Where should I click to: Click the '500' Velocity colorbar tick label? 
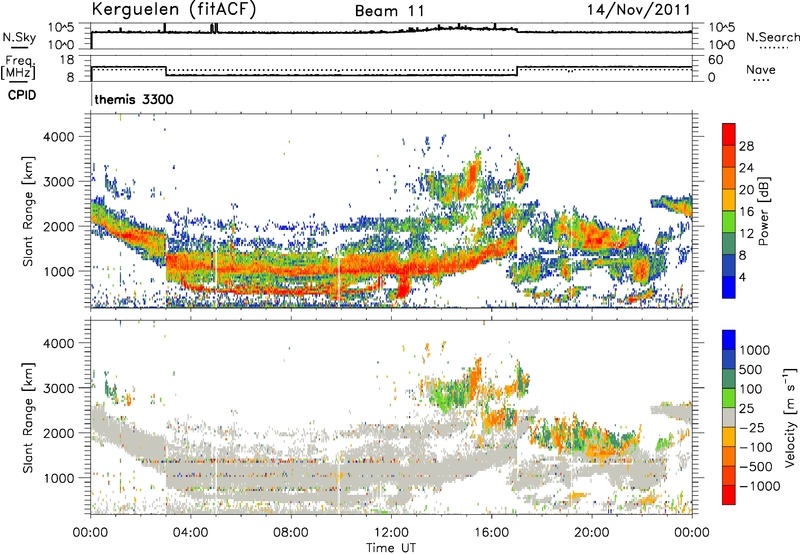pyautogui.click(x=752, y=369)
